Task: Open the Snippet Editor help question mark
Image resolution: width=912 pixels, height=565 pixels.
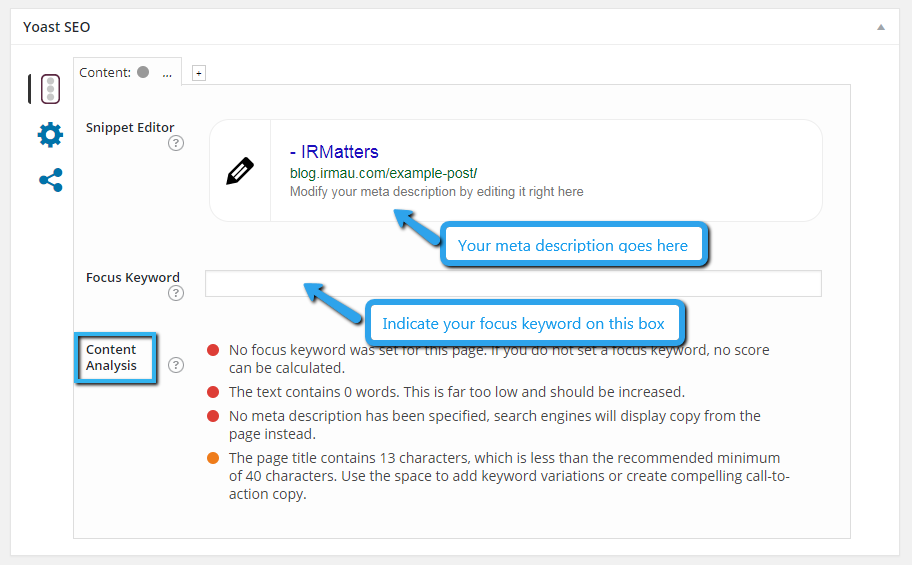Action: pos(176,143)
